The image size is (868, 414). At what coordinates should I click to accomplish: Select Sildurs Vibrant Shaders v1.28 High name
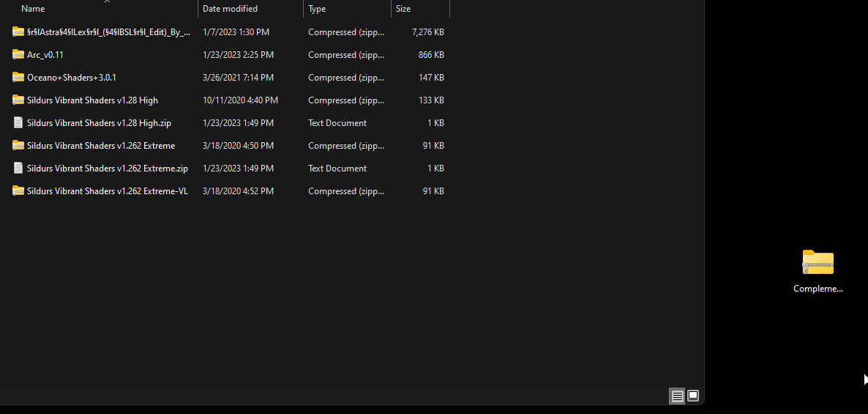[x=92, y=100]
